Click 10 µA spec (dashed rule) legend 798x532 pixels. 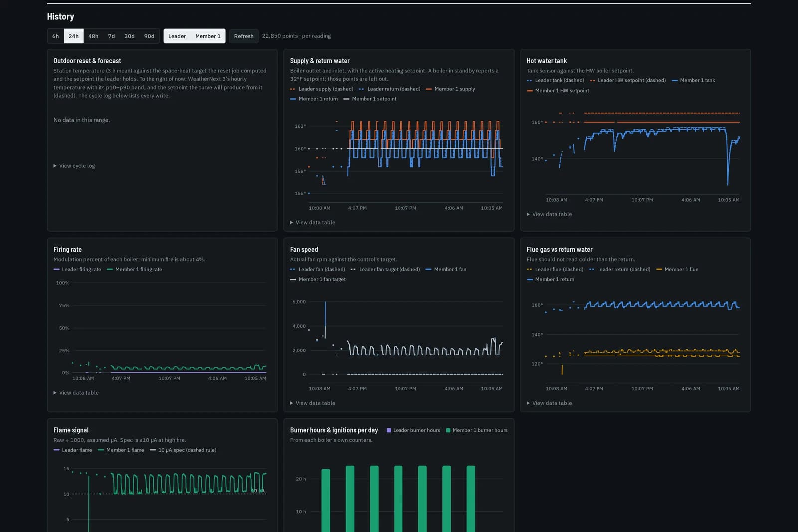(183, 450)
